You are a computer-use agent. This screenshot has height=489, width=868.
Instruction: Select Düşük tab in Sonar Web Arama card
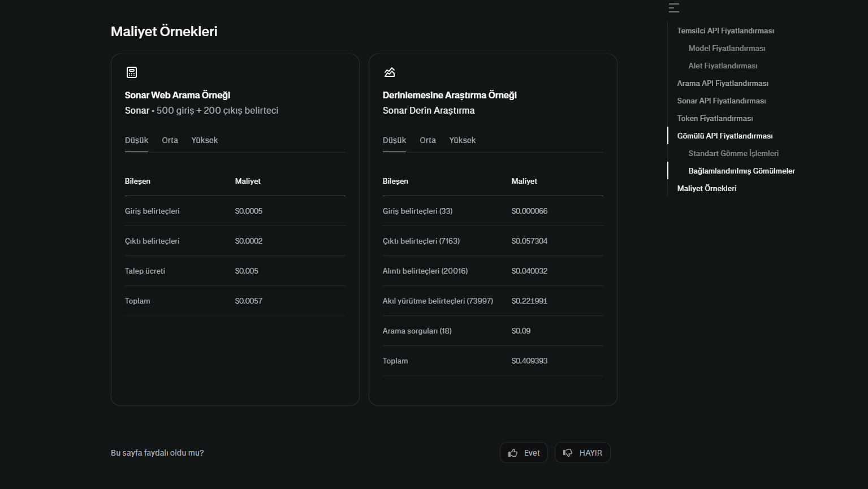137,140
